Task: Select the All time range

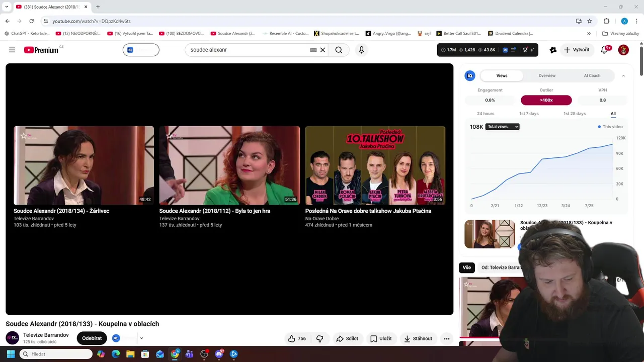Action: 613,114
